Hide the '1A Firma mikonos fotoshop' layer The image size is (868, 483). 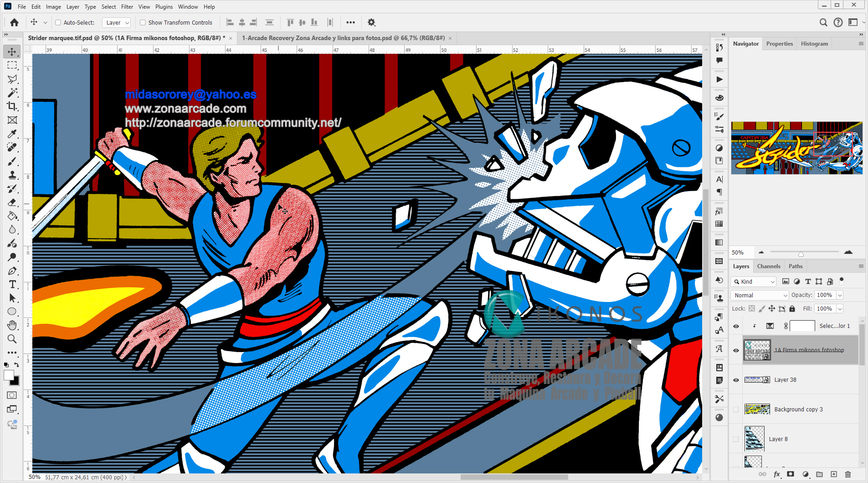click(736, 350)
